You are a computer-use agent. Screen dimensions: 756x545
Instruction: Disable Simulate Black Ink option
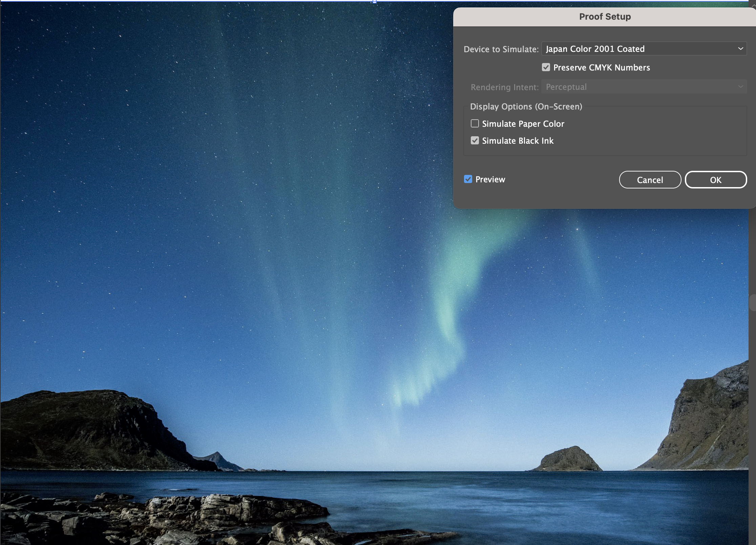pos(475,141)
